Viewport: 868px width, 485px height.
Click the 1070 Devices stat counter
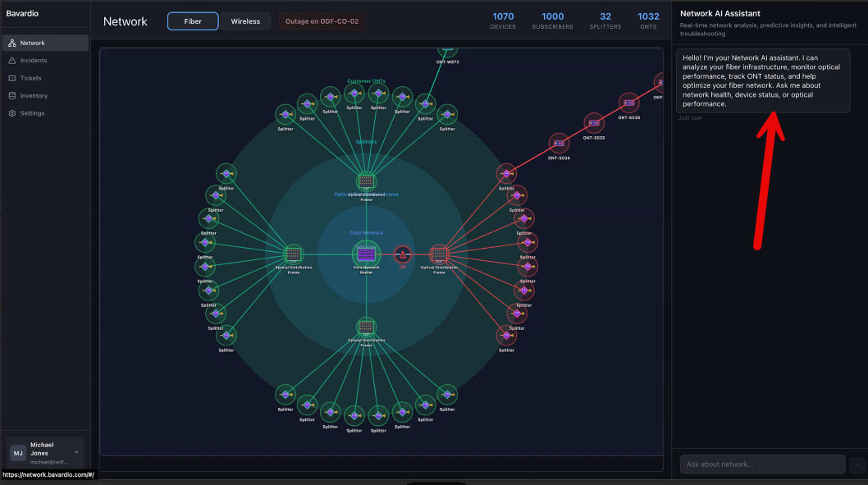[x=503, y=21]
